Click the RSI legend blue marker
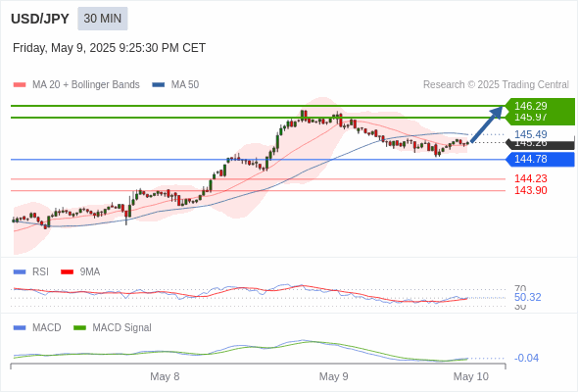 coord(20,271)
